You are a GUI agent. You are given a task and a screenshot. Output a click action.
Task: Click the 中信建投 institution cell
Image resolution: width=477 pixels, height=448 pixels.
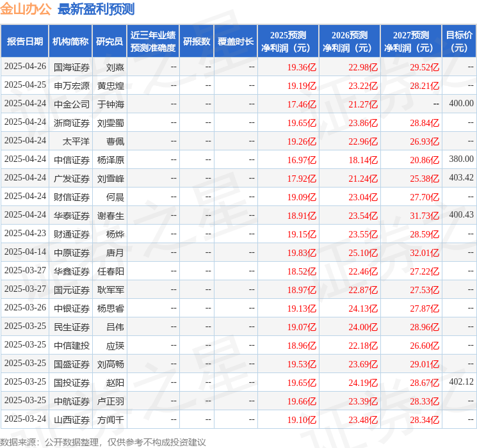72,346
